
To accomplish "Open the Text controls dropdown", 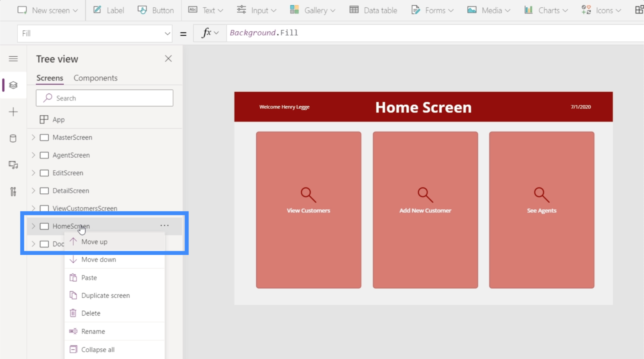I will point(205,10).
